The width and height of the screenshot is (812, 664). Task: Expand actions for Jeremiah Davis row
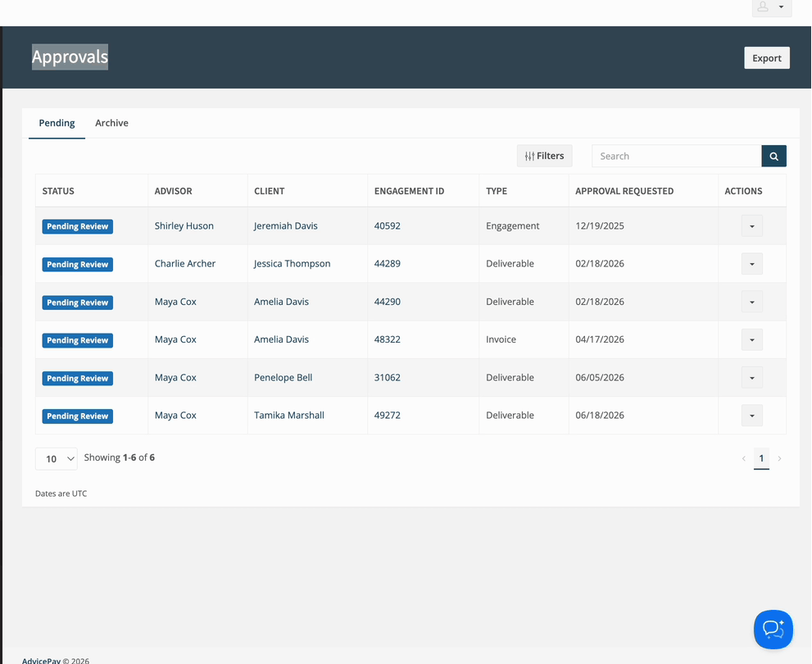(x=752, y=225)
